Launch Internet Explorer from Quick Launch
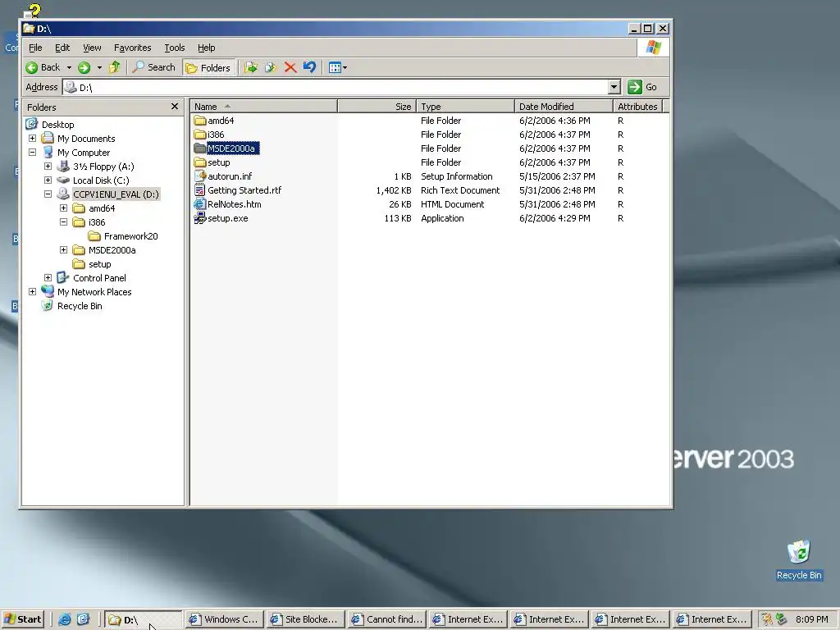 (x=64, y=619)
